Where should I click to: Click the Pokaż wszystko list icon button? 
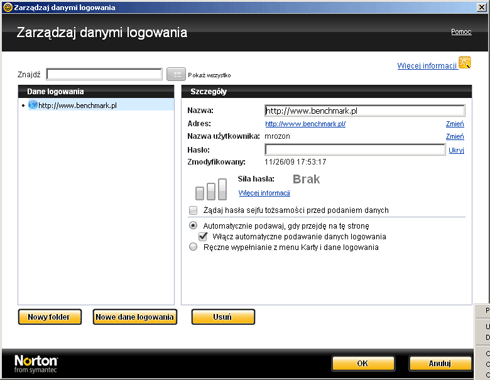176,74
